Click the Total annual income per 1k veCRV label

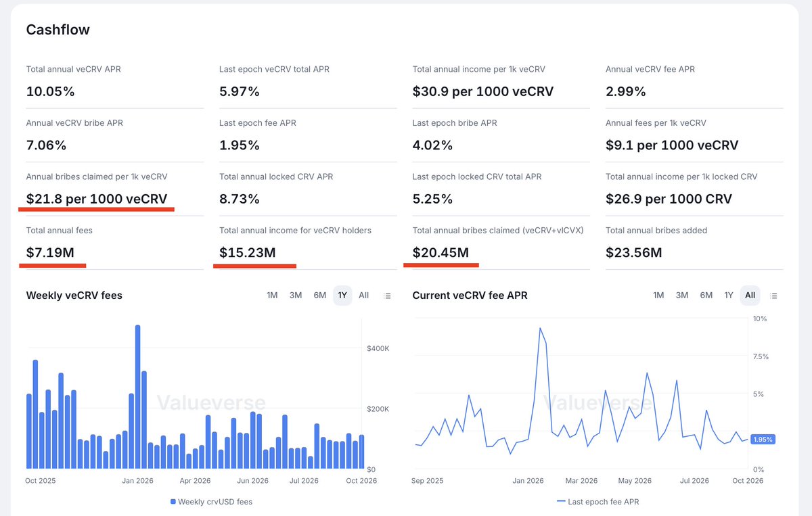click(479, 69)
